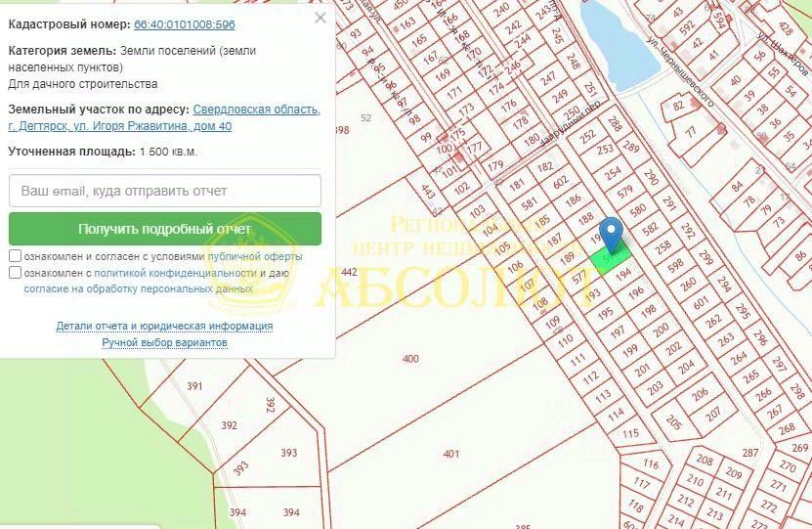The width and height of the screenshot is (812, 529).
Task: Select parcel 82 on the map
Action: pos(678,106)
